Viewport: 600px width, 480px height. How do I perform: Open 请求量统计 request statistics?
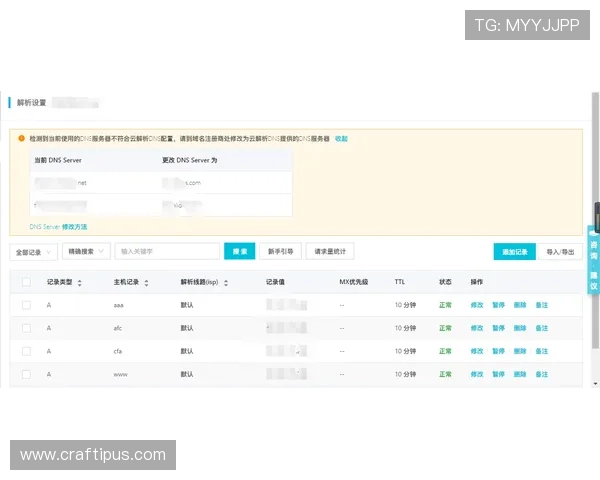pos(330,252)
